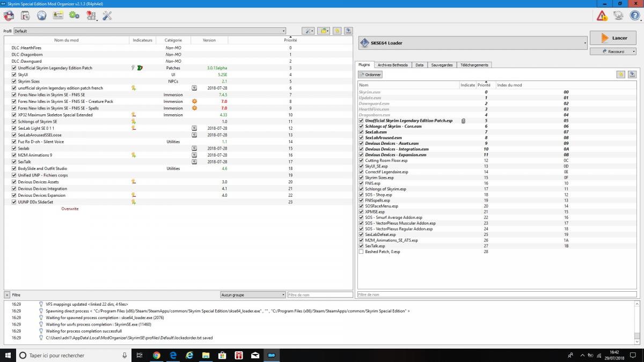Viewport: 644px width, 362px height.
Task: Select Overwrite entry in mod list
Action: [x=70, y=209]
